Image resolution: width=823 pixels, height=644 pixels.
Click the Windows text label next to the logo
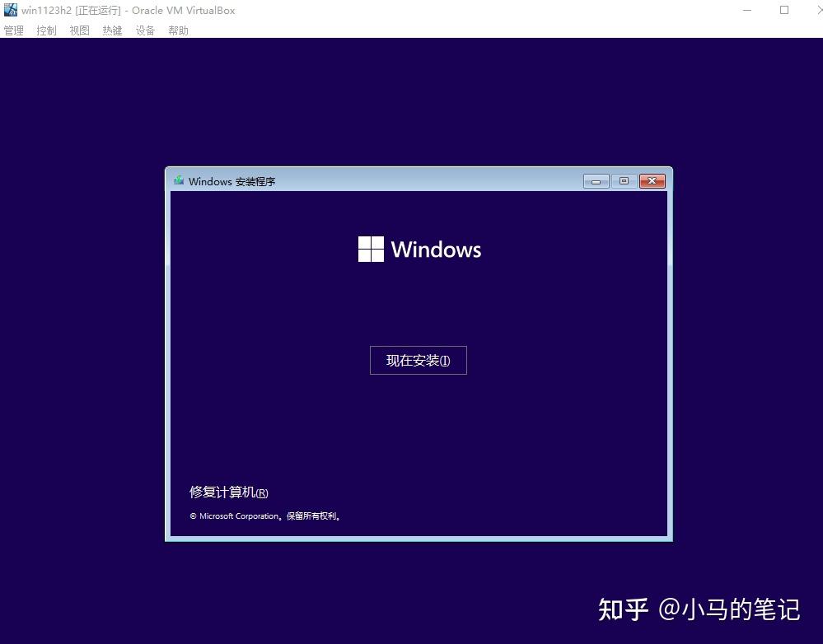pos(437,250)
